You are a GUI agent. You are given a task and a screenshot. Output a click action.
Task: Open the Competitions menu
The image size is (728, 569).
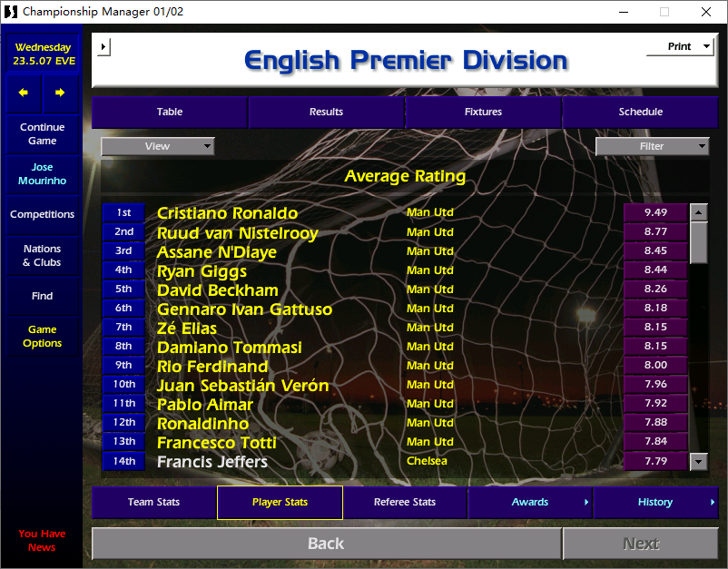click(x=43, y=214)
